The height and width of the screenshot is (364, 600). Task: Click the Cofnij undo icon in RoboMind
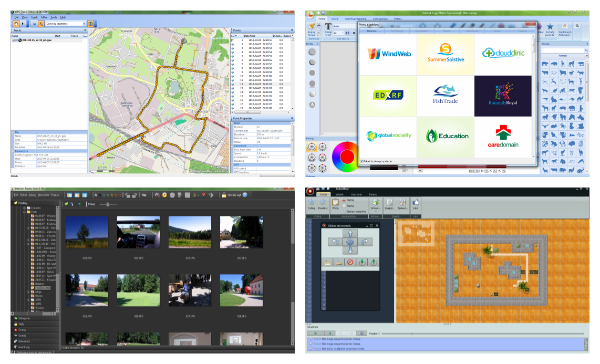312,202
